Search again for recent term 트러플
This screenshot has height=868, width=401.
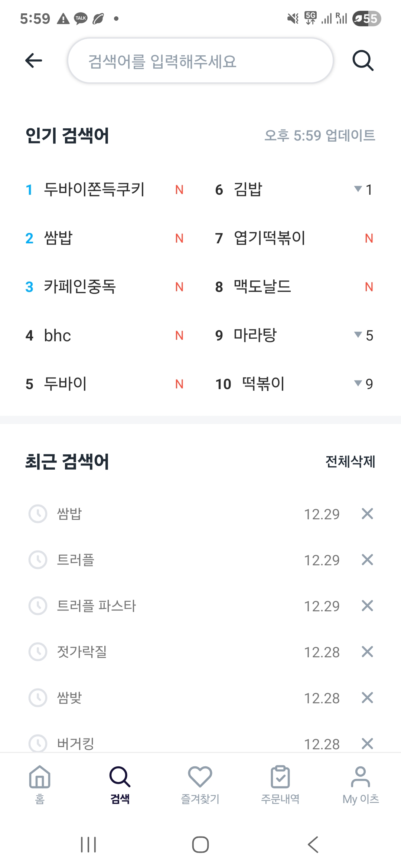(76, 560)
